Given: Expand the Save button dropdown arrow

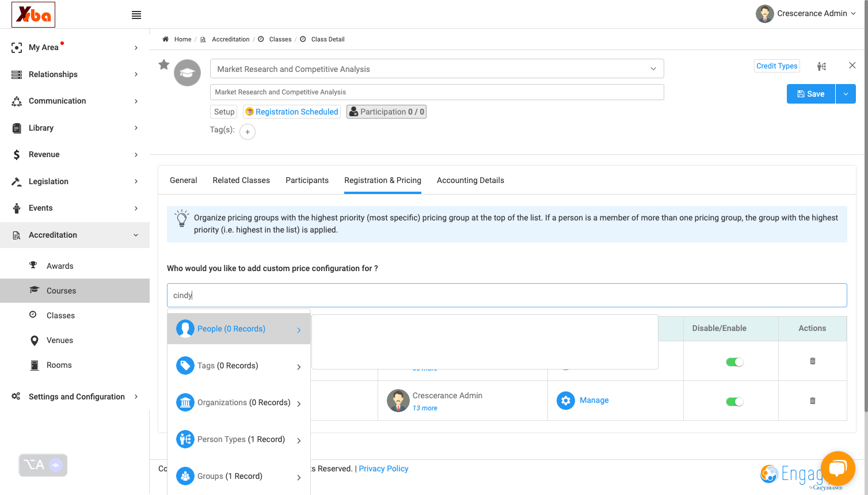Looking at the screenshot, I should click(x=846, y=94).
